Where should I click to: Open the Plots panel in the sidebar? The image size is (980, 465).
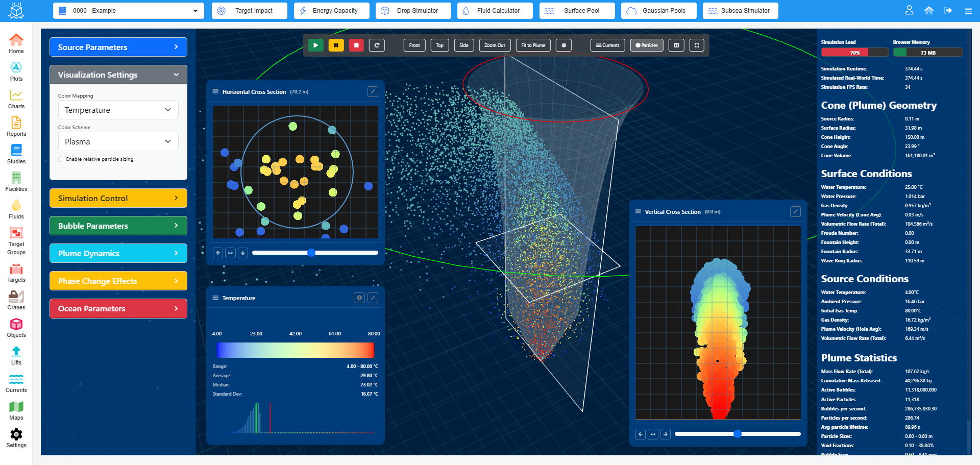(16, 70)
